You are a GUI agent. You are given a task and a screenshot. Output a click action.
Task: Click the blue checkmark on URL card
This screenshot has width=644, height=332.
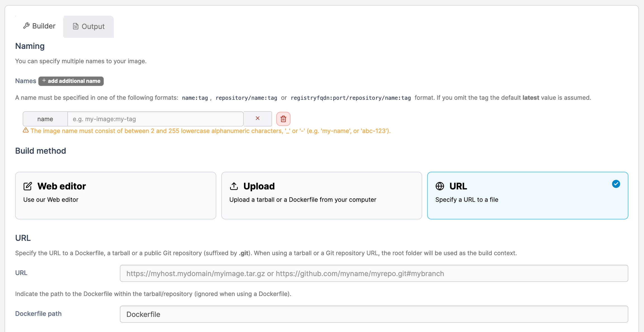point(616,184)
